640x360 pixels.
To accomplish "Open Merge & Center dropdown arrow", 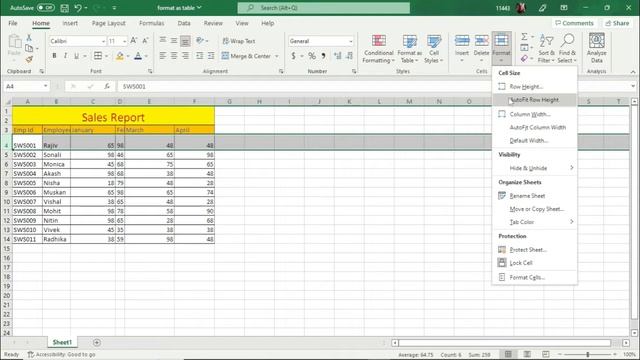I will coord(277,56).
